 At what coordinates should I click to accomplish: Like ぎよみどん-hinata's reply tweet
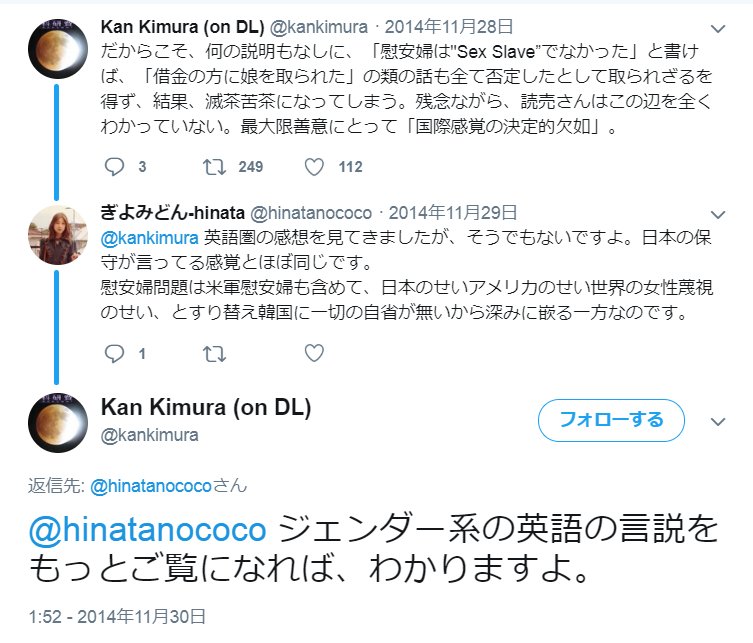click(x=314, y=353)
